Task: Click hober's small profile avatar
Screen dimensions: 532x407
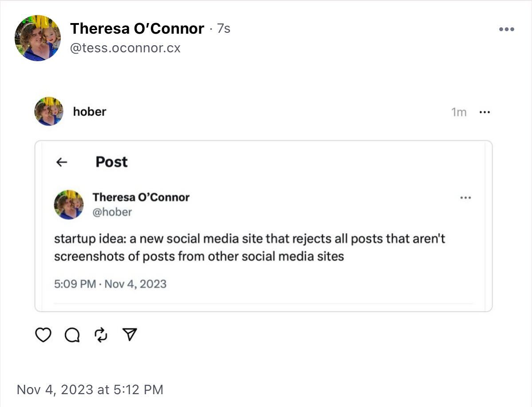Action: (x=49, y=111)
